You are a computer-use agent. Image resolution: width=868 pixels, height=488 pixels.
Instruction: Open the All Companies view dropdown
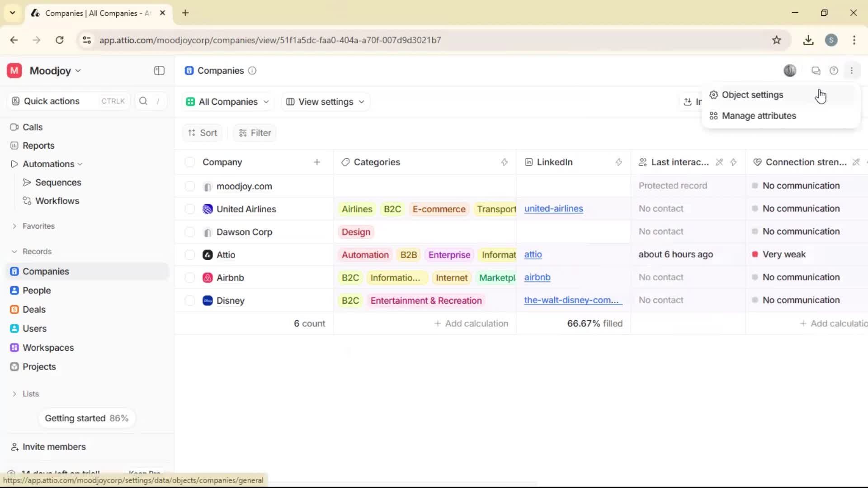point(228,102)
